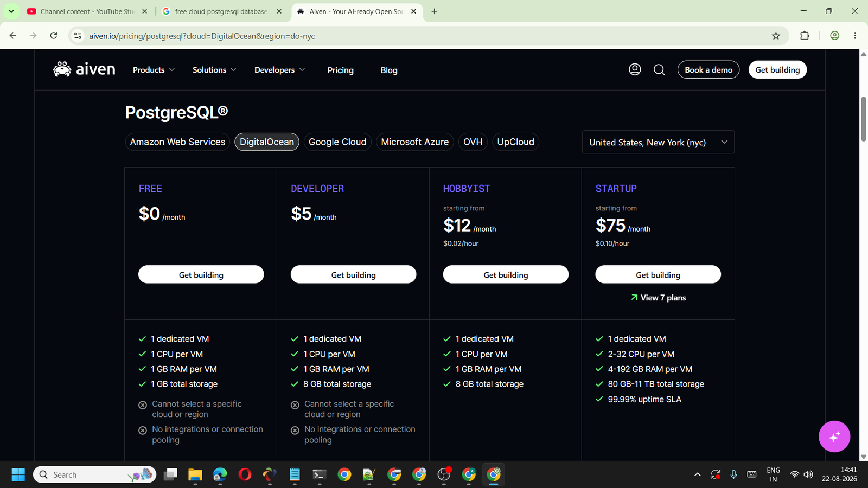Launch Microsoft Edge from the taskbar
This screenshot has width=868, height=488.
click(x=220, y=474)
